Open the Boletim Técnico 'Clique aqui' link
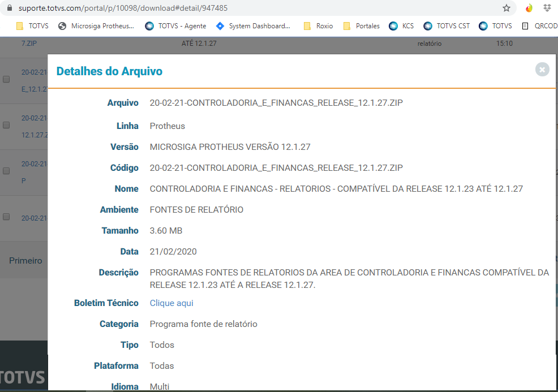Image resolution: width=558 pixels, height=392 pixels. [171, 303]
